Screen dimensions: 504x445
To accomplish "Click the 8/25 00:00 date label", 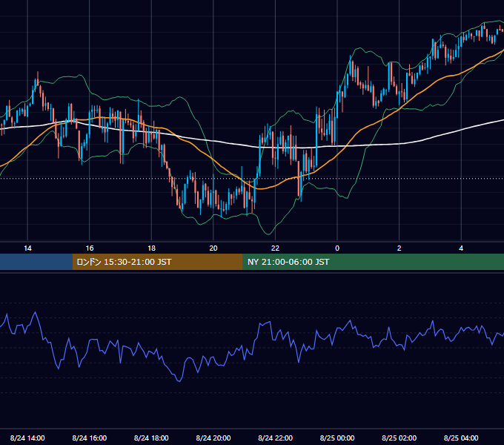I will coord(337,438).
